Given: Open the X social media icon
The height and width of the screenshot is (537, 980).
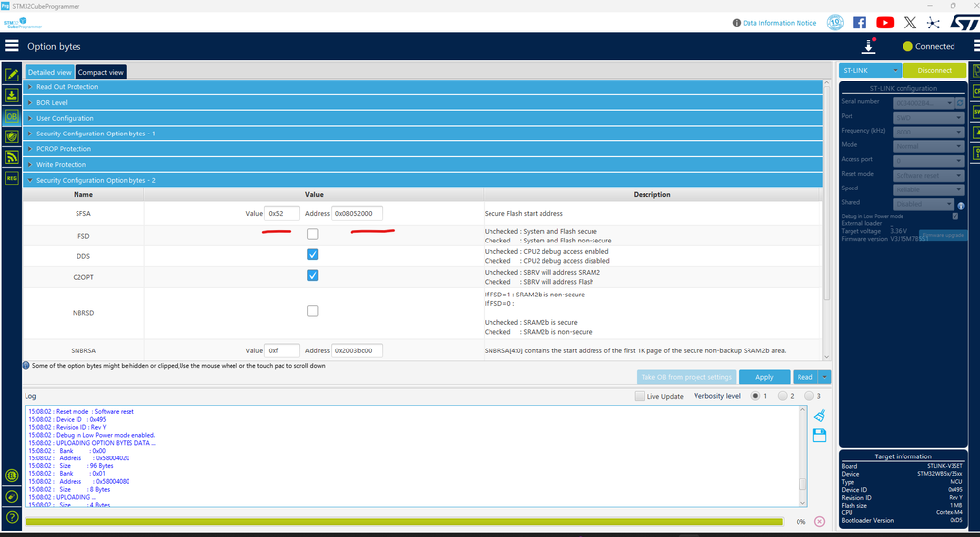Looking at the screenshot, I should [910, 23].
